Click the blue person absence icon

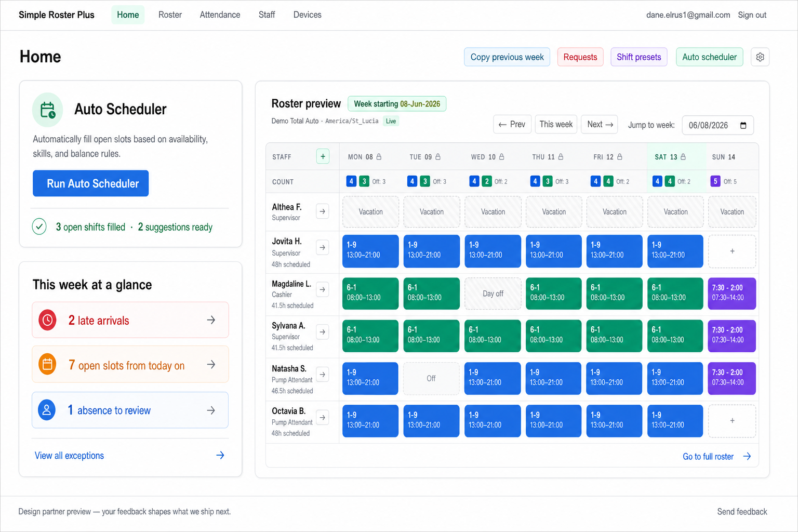(47, 410)
